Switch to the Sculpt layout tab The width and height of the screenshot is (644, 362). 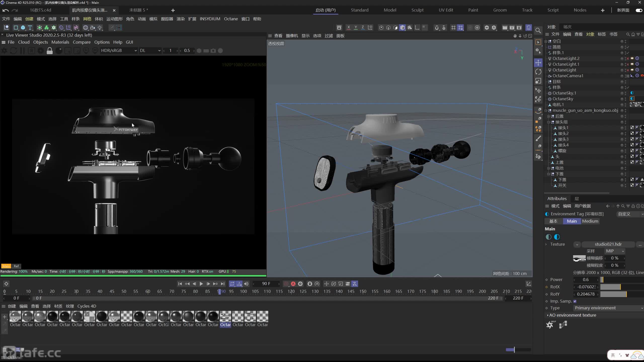(417, 10)
